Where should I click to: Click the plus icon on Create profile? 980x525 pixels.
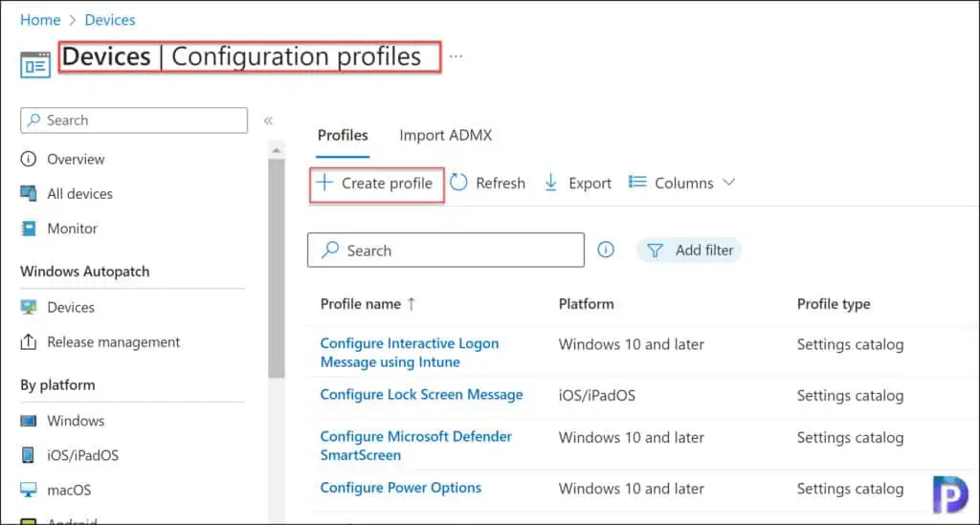(324, 183)
